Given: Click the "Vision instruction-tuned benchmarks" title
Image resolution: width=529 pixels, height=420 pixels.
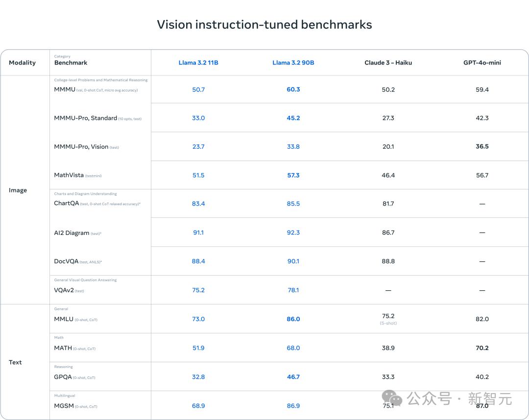Looking at the screenshot, I should (x=264, y=24).
